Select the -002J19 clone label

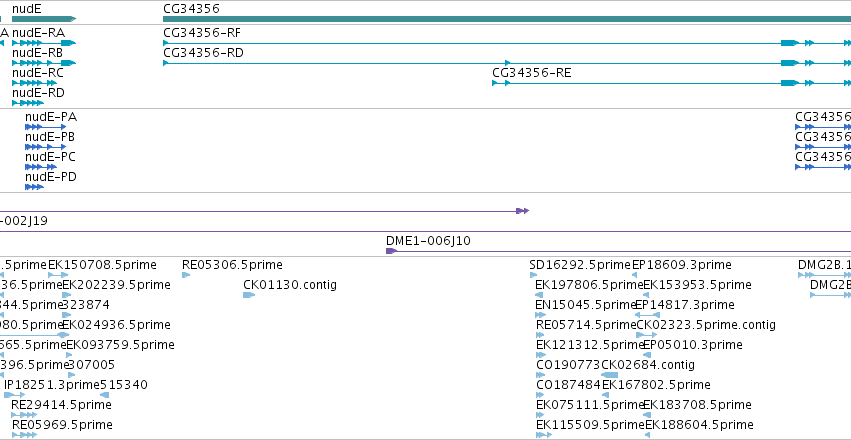(x=24, y=221)
